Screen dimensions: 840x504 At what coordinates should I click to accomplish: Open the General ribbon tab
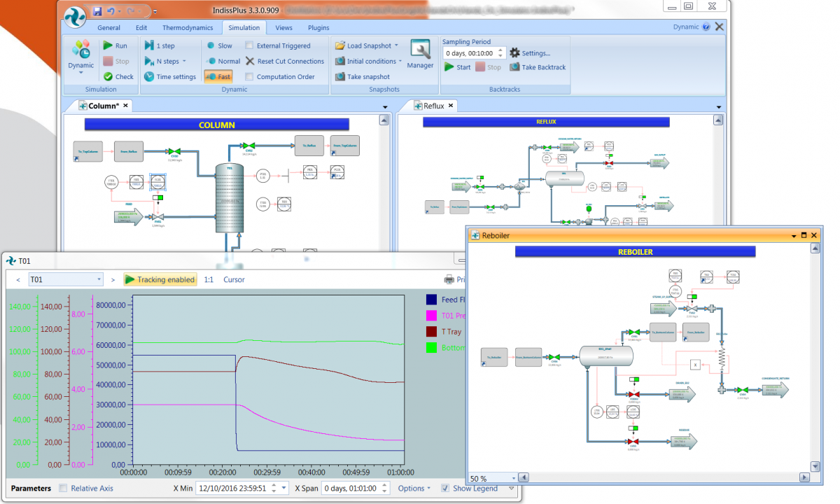[108, 28]
